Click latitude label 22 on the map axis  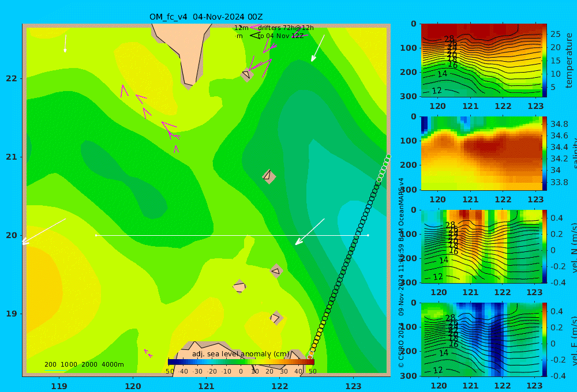pos(12,78)
